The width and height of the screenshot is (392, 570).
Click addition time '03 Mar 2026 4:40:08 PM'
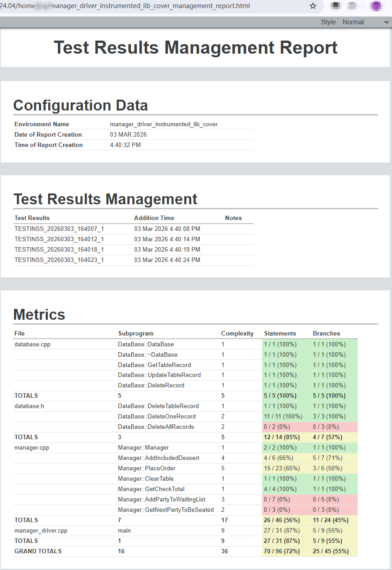pyautogui.click(x=167, y=229)
